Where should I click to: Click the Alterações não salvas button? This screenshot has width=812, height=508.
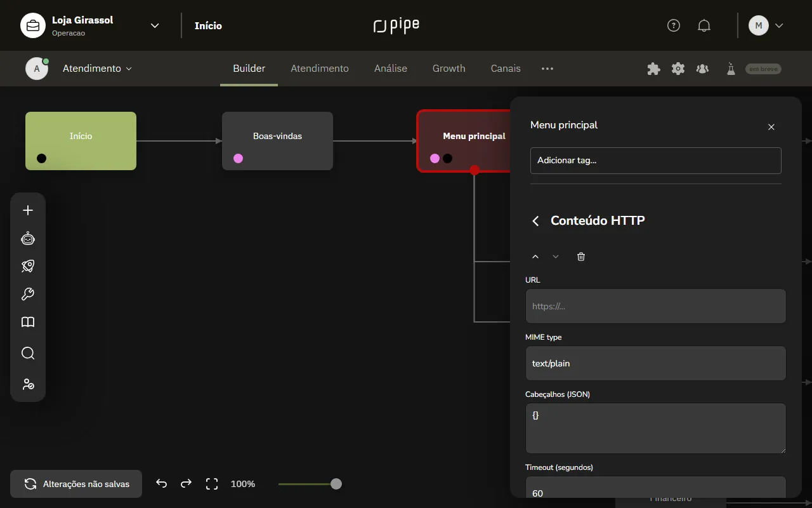click(76, 484)
